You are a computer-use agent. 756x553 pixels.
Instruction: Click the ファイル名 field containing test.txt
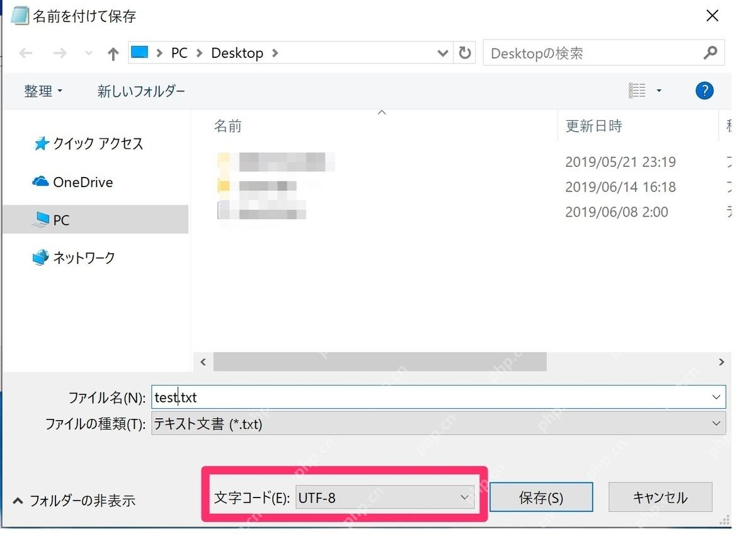click(438, 397)
